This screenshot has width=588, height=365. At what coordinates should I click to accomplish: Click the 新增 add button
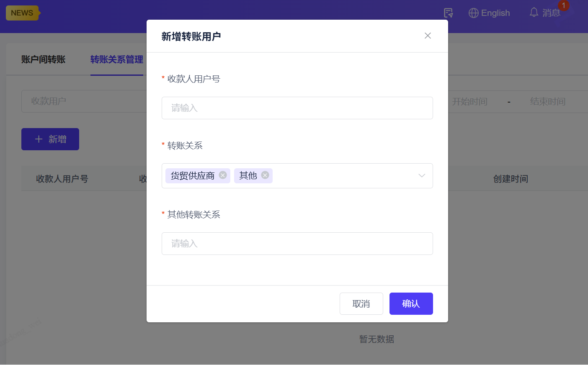pyautogui.click(x=50, y=139)
